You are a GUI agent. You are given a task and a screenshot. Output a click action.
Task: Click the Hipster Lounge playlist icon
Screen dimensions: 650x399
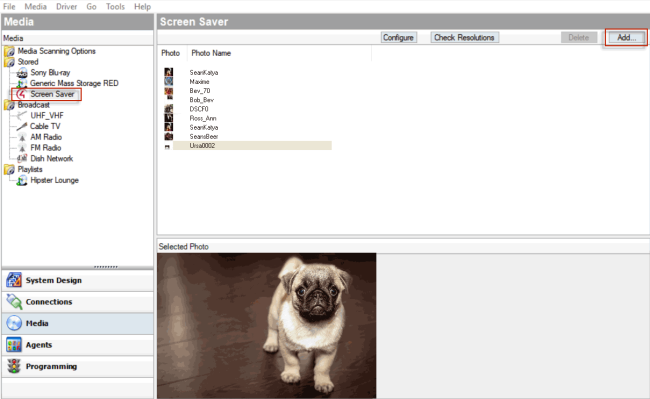[22, 180]
